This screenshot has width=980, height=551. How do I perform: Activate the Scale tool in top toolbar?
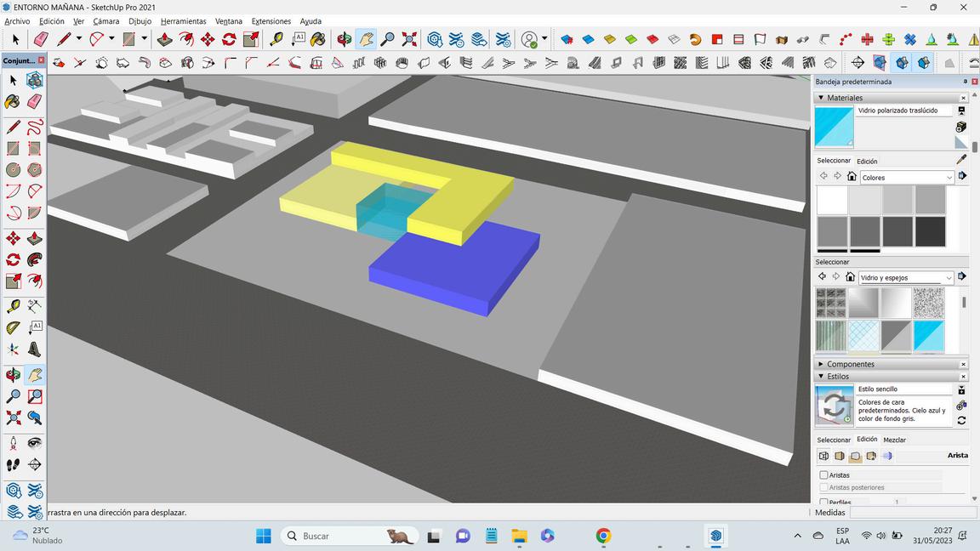pos(251,40)
